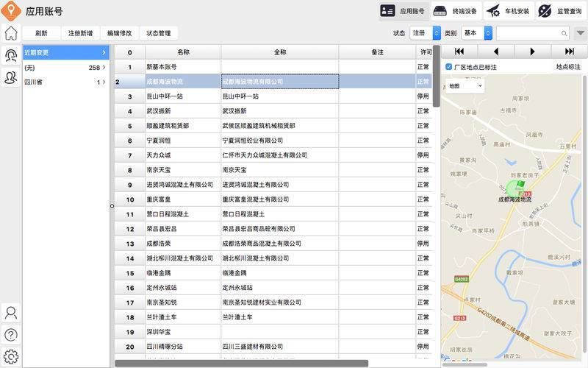Screen dimensions: 588x368
Task: Click the user profile icon in sidebar
Action: [11, 312]
